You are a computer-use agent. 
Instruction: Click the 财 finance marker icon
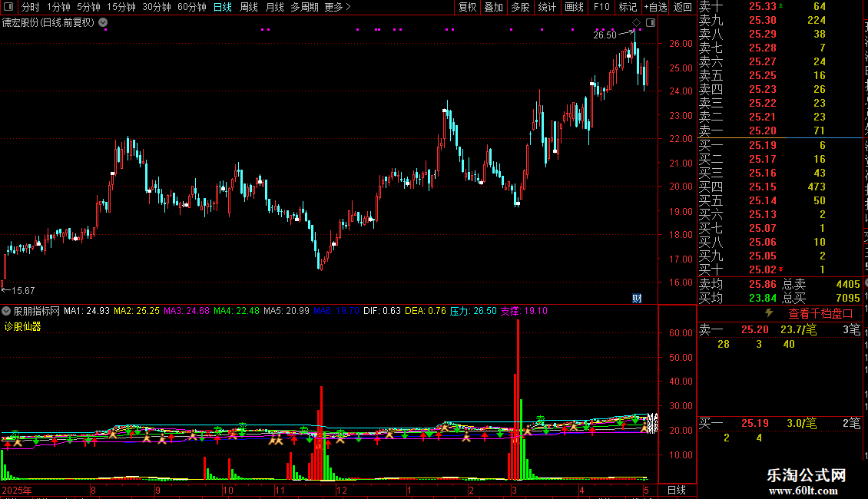(637, 298)
